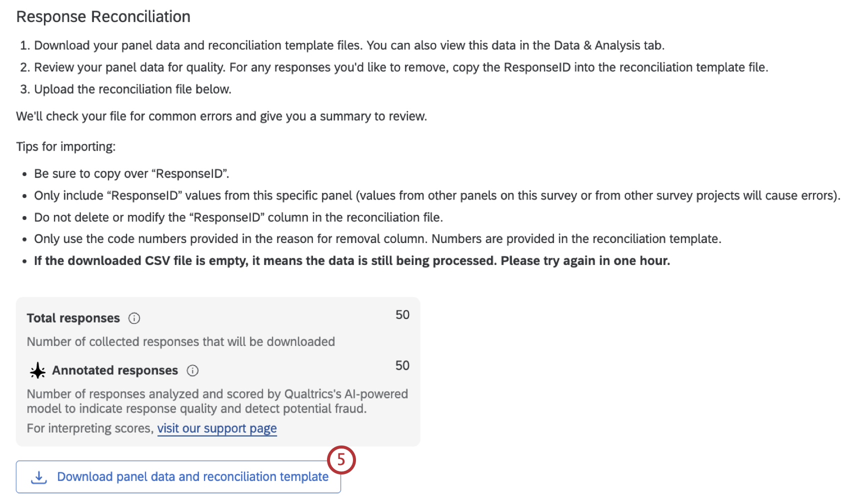Click step 3 'Upload the reconciliation file below'
Viewport: 850px width, 504px height.
125,89
